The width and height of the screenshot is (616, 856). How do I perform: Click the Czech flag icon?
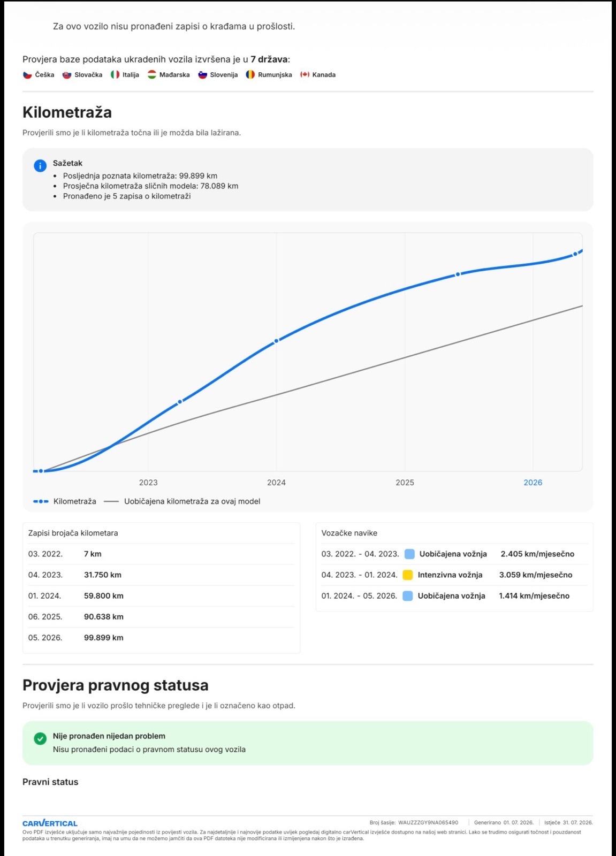click(x=27, y=75)
